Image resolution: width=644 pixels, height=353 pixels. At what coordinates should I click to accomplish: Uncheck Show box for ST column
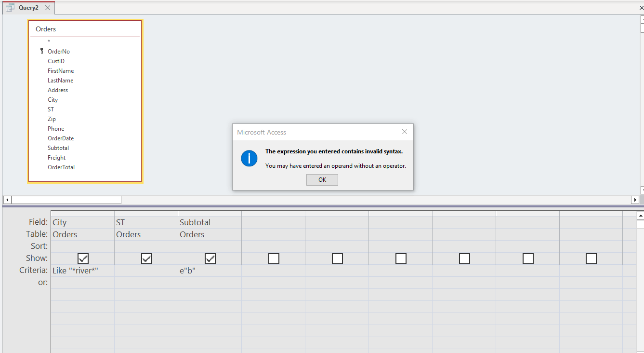pyautogui.click(x=146, y=258)
